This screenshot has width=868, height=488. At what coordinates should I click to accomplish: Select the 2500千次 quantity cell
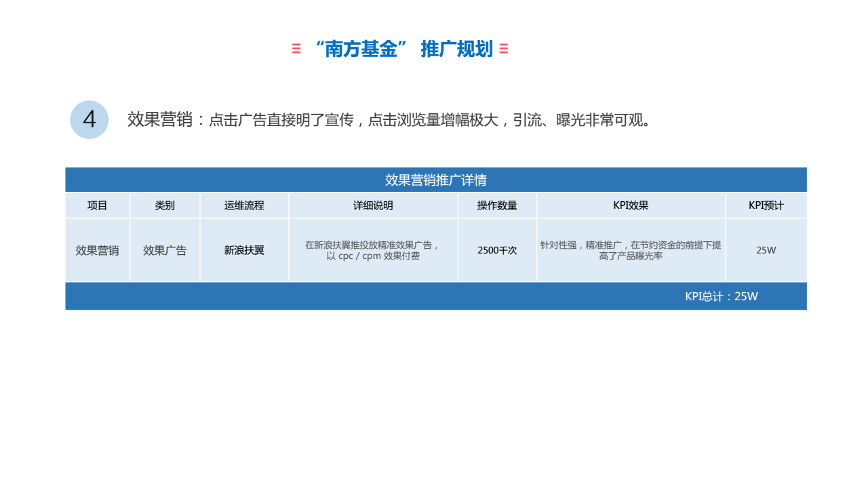(x=497, y=250)
